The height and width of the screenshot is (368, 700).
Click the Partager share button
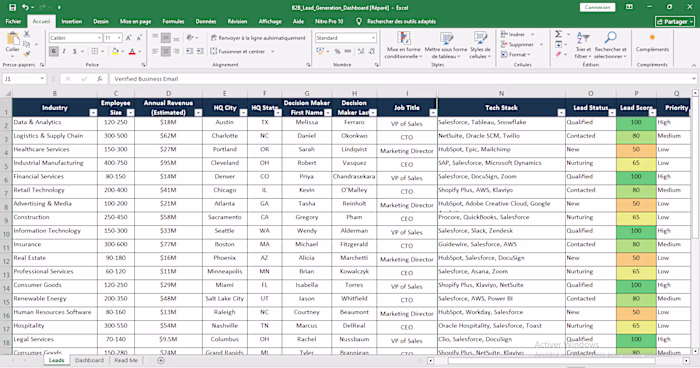pyautogui.click(x=675, y=21)
